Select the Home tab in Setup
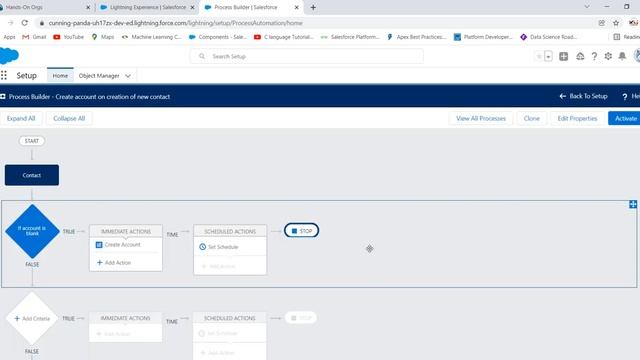Screen dimensions: 640x360 (x=60, y=76)
